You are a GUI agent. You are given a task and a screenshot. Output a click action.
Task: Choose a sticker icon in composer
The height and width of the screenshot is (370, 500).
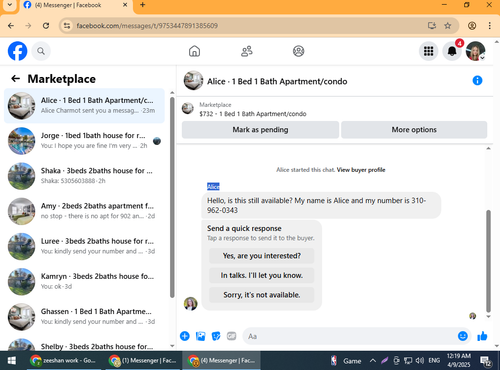pyautogui.click(x=216, y=336)
